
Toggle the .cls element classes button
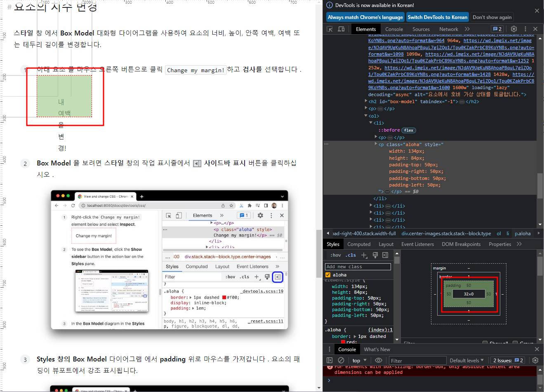(x=351, y=255)
